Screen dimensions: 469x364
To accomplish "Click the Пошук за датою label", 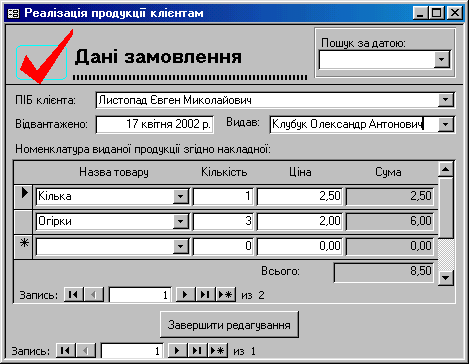I will 363,43.
